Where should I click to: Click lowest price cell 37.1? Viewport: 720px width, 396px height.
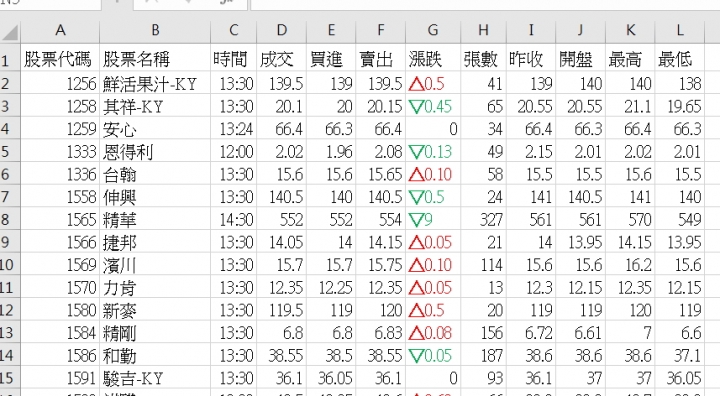click(x=680, y=356)
